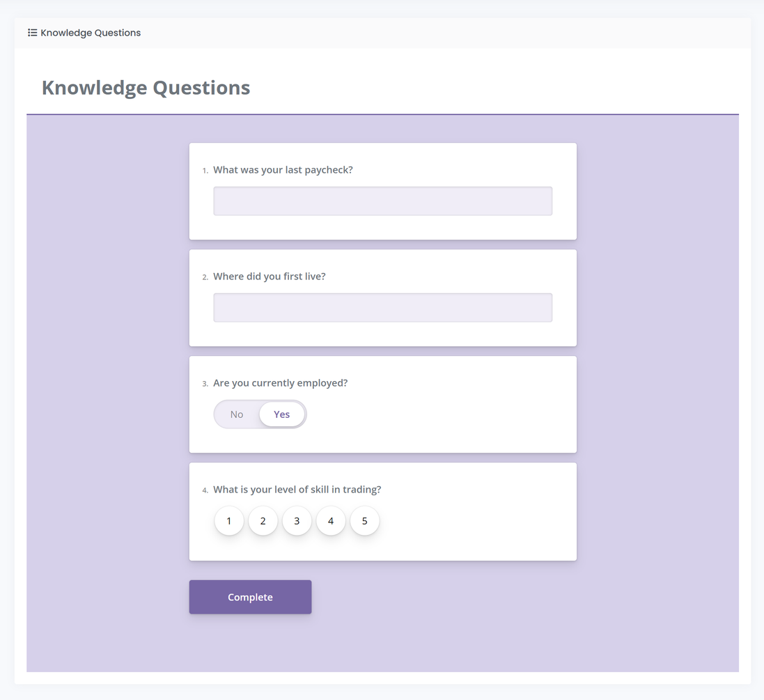Screen dimensions: 764x700
Task: Click the first-lived location text box
Action: tap(382, 307)
